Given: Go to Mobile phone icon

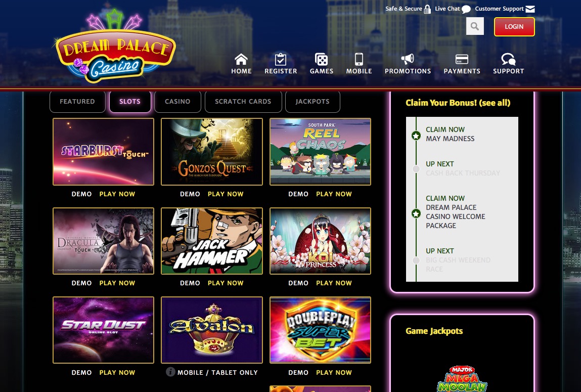Looking at the screenshot, I should point(359,59).
